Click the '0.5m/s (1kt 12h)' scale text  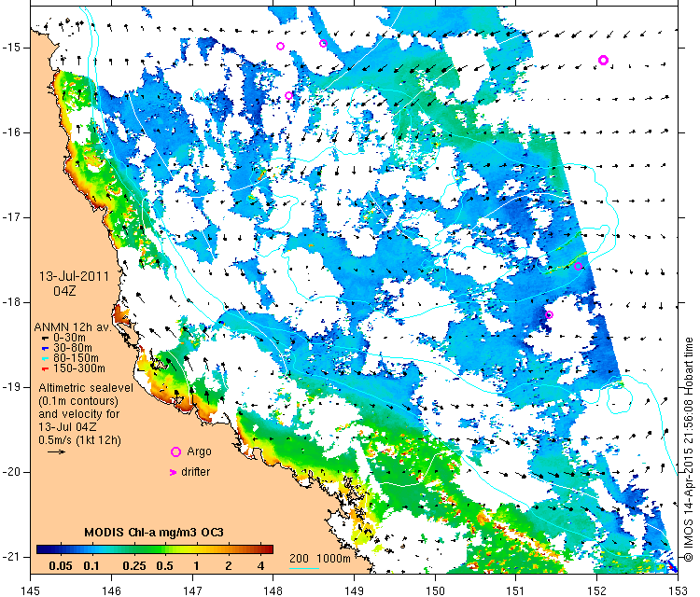click(79, 440)
